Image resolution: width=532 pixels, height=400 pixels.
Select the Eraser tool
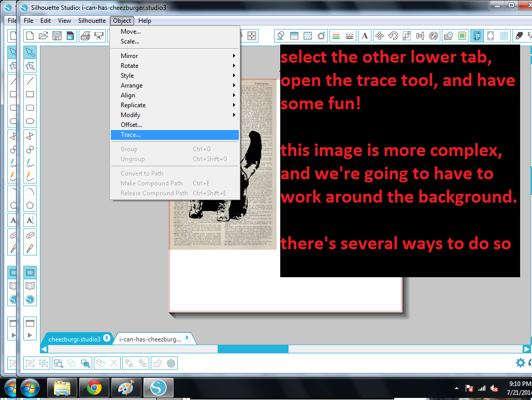[x=30, y=235]
